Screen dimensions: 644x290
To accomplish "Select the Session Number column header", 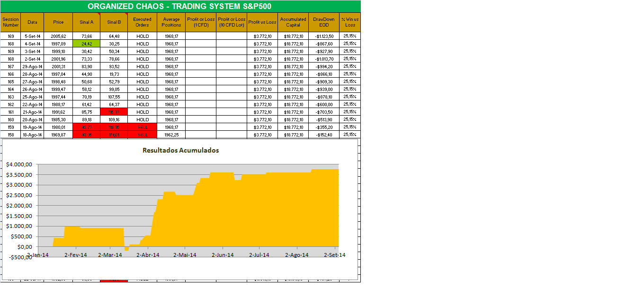I will (11, 22).
